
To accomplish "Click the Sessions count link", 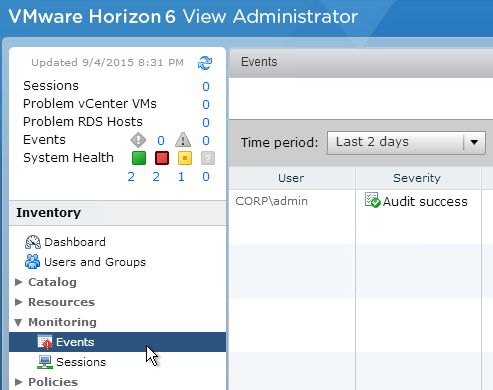I will pos(206,86).
